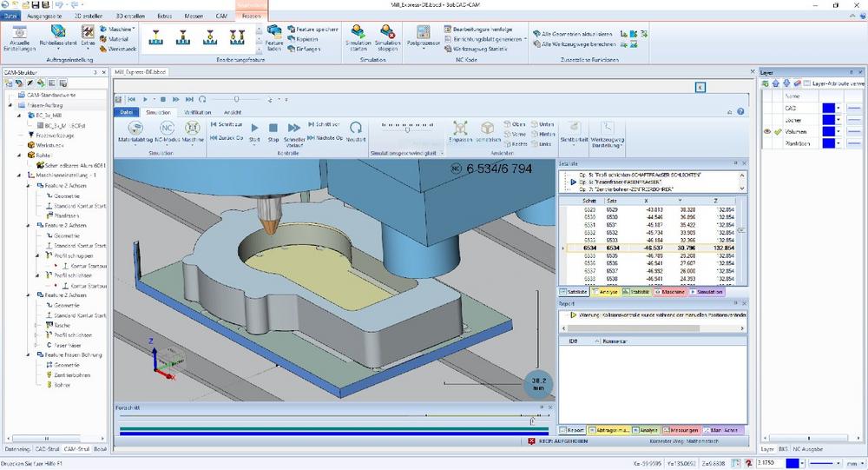
Task: Click Kopieren in Bearbeitungsfeature group
Action: (303, 39)
